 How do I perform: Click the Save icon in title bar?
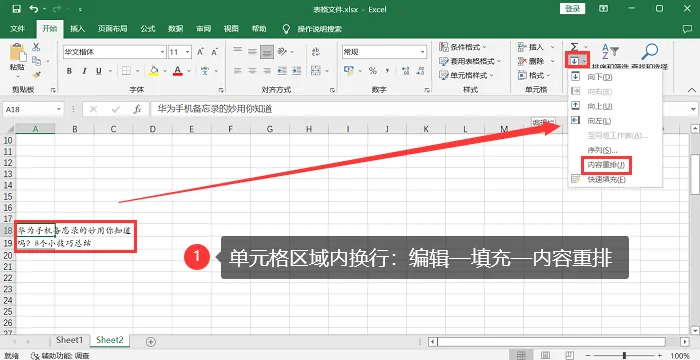(x=16, y=9)
